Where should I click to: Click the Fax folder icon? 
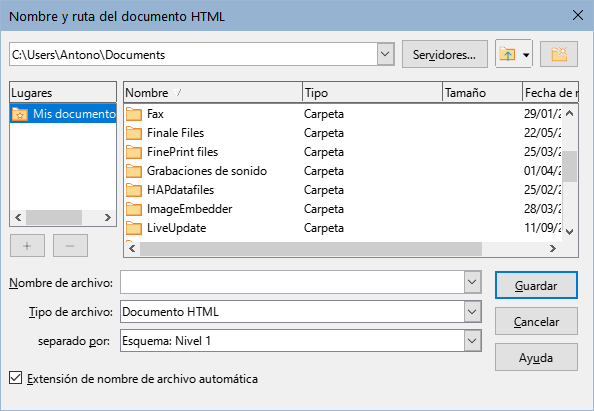click(x=134, y=114)
